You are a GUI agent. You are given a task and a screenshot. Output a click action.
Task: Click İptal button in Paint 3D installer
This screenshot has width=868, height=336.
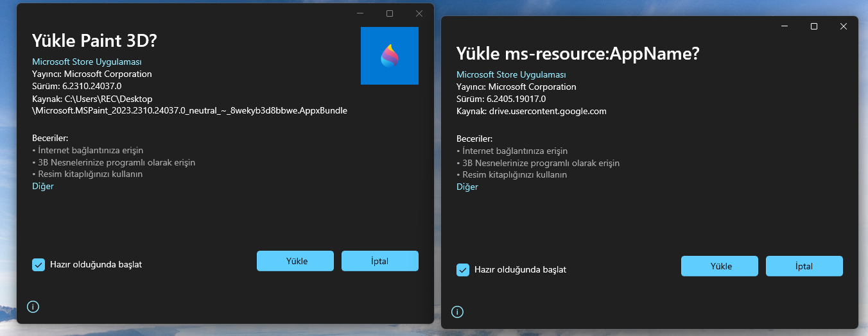coord(380,261)
